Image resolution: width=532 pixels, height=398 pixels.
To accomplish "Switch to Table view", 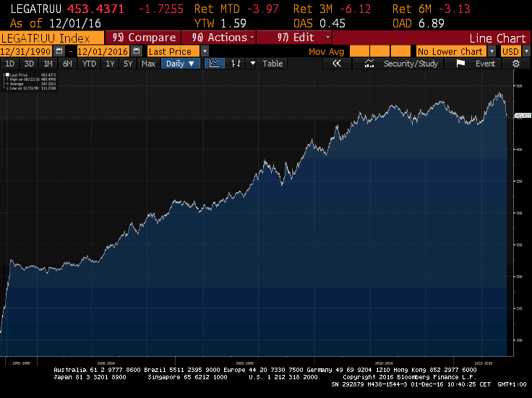I will click(x=273, y=64).
